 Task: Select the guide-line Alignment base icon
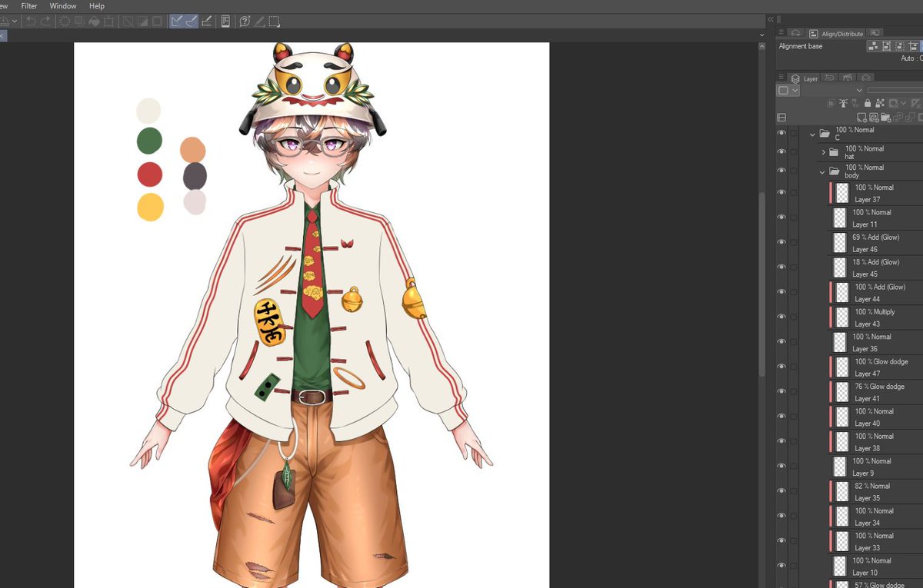(x=913, y=47)
